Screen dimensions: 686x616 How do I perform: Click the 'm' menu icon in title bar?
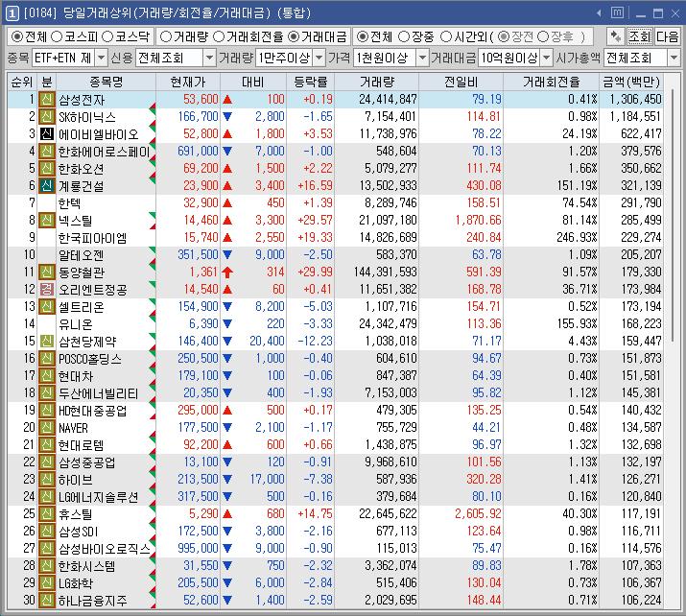617,13
